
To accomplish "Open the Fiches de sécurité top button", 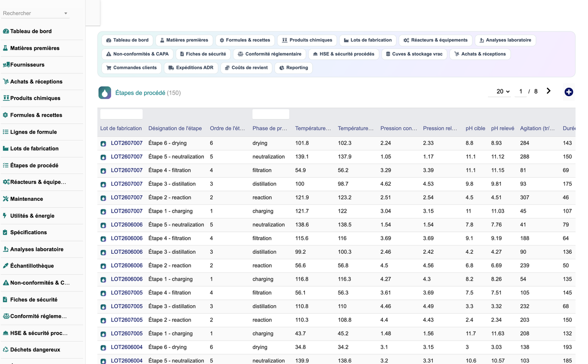I will click(x=203, y=54).
